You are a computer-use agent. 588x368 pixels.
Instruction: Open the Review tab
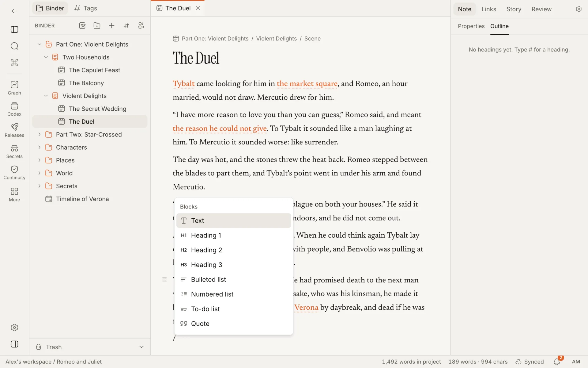[541, 9]
